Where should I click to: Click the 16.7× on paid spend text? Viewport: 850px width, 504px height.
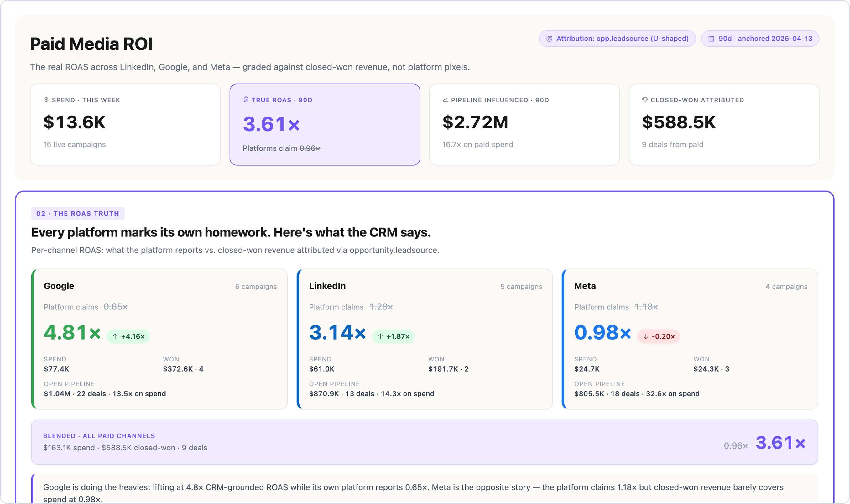(477, 145)
